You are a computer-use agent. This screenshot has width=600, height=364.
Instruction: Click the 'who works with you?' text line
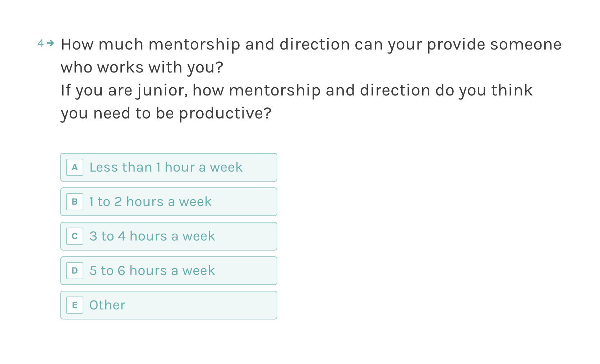tap(142, 67)
